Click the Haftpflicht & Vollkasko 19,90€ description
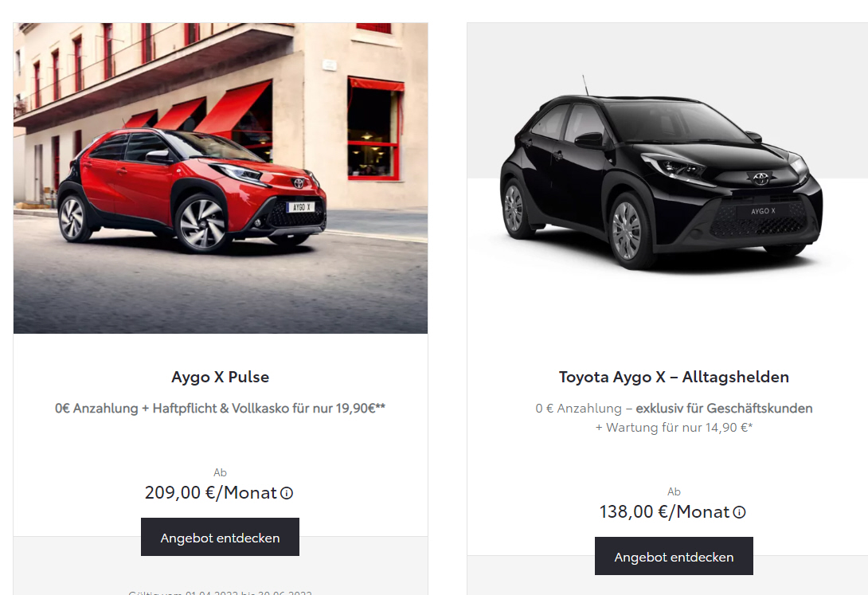 tap(220, 409)
